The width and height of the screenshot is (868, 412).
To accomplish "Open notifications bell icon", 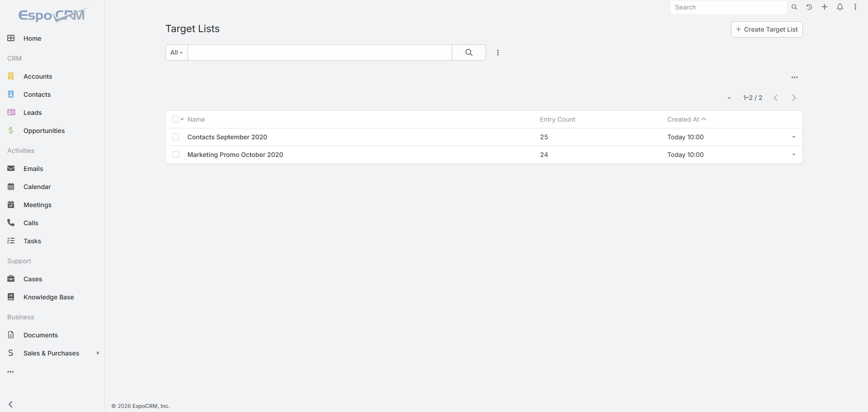I will click(840, 7).
